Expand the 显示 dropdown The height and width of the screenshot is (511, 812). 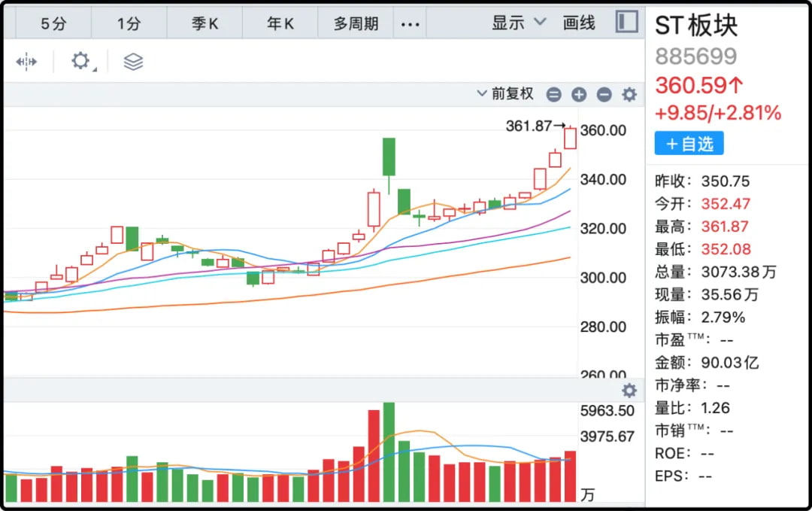(x=519, y=23)
